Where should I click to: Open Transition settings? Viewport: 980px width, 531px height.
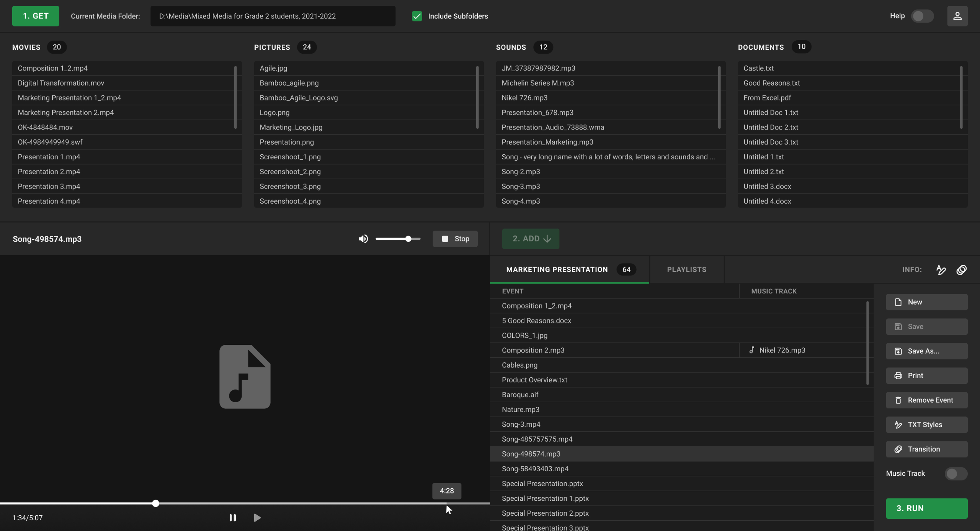tap(926, 449)
